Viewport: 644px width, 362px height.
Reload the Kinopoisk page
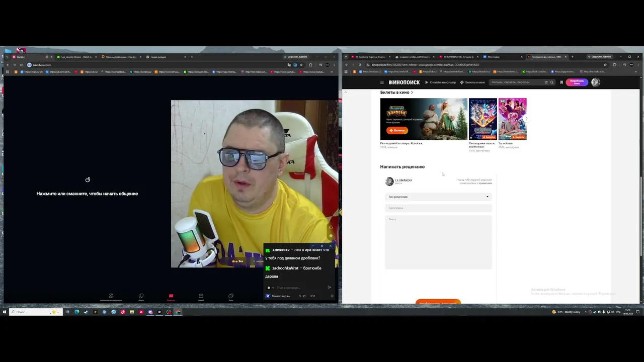[x=360, y=65]
